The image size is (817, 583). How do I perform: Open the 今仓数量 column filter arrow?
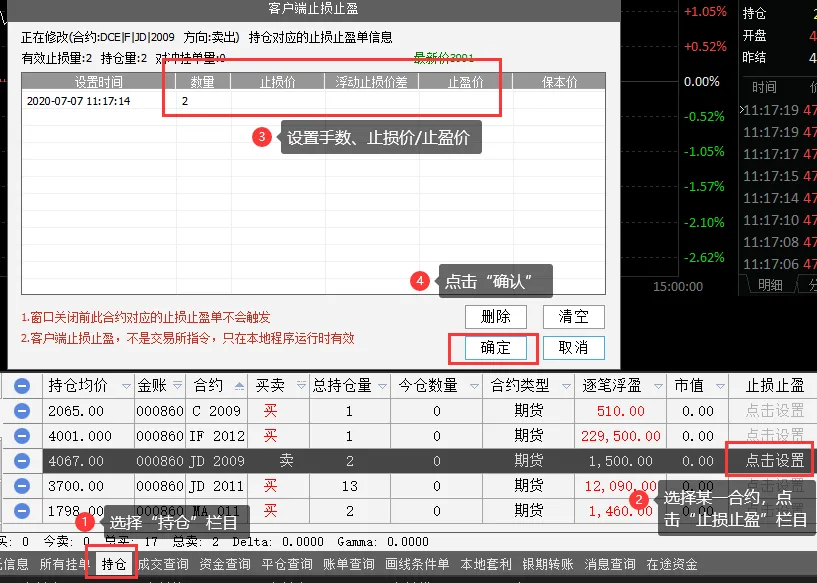[x=474, y=386]
